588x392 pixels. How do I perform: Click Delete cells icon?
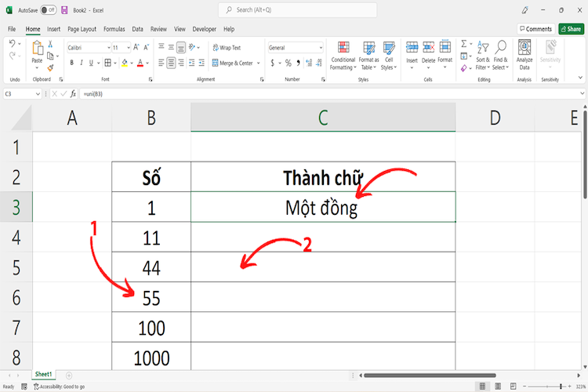click(428, 48)
